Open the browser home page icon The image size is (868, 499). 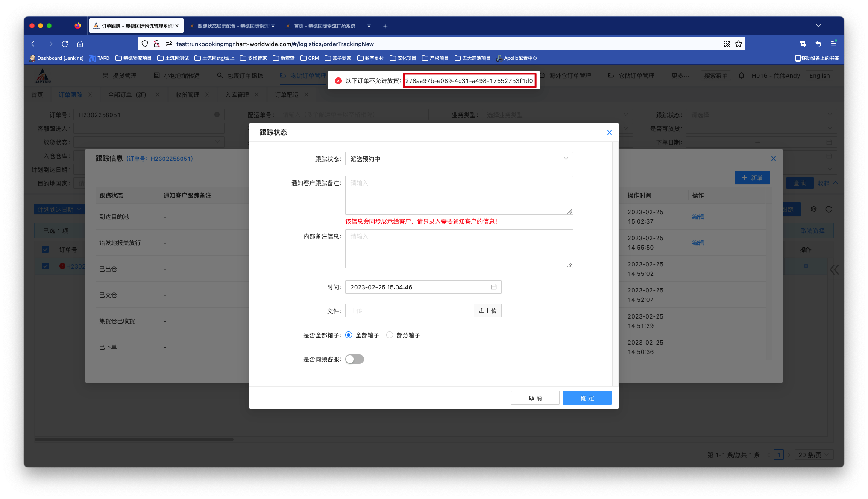[x=80, y=44]
